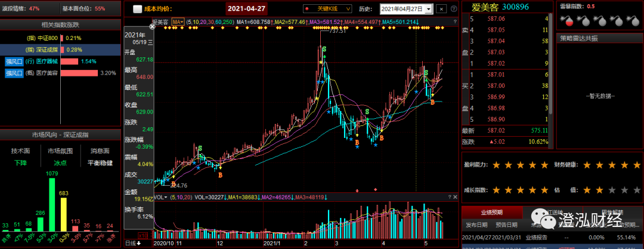Click the 预告日期 column header
Screen dimensions: 644x249
coord(506,225)
